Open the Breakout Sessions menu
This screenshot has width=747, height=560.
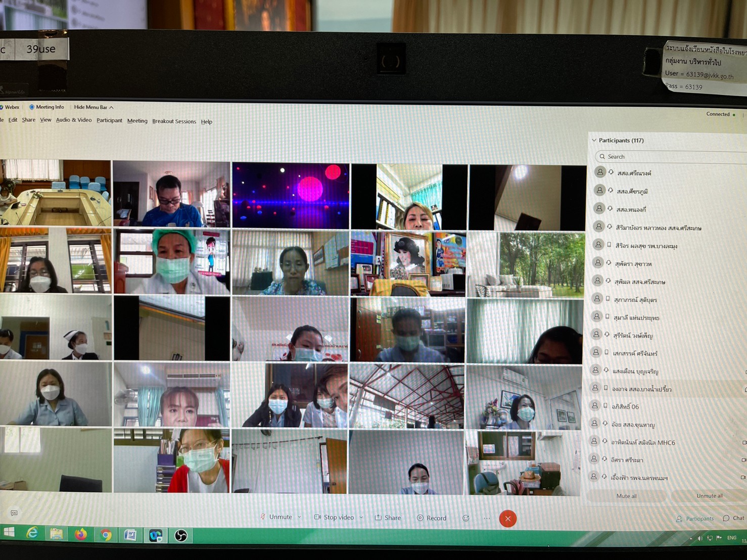pyautogui.click(x=174, y=121)
